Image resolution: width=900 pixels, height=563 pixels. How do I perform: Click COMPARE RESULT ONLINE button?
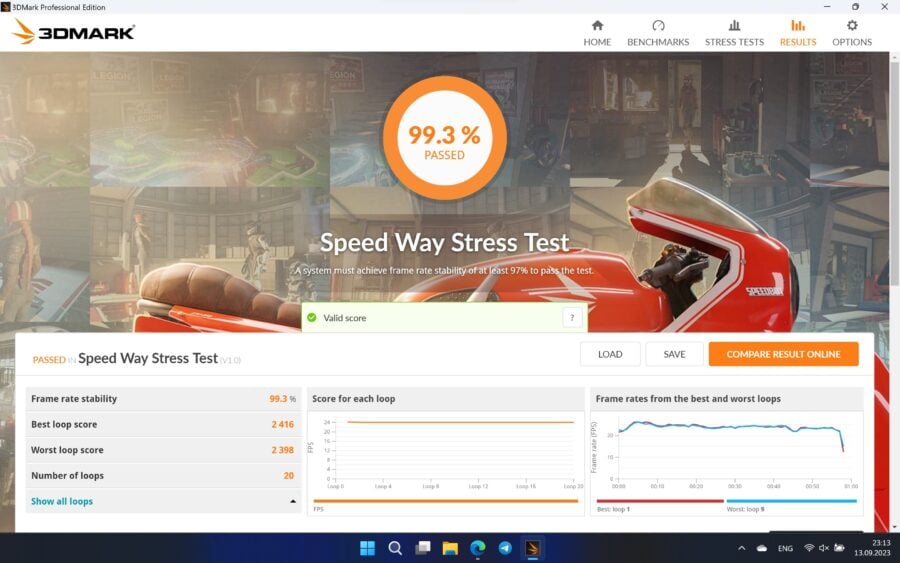coord(783,354)
